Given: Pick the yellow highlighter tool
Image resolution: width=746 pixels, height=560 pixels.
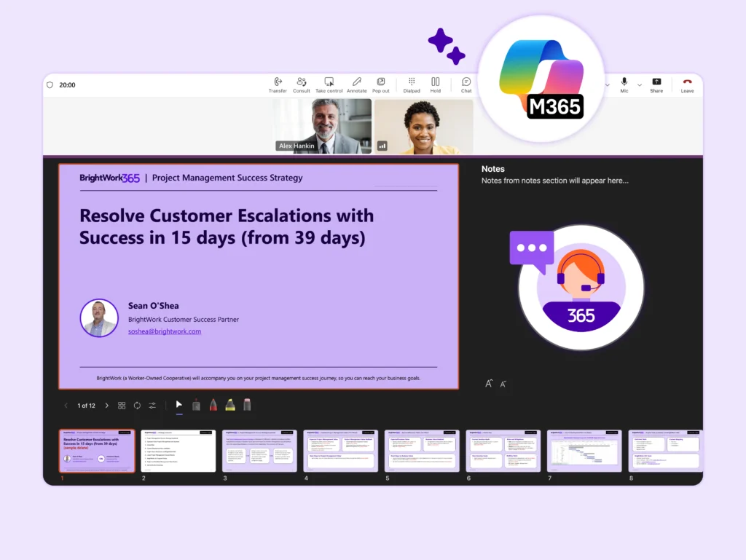Looking at the screenshot, I should pos(230,405).
